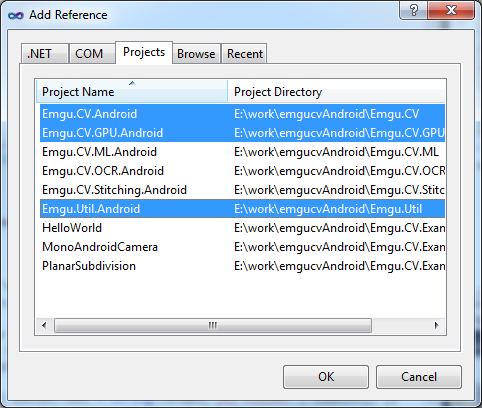Sort by Project Name column header

coord(132,91)
